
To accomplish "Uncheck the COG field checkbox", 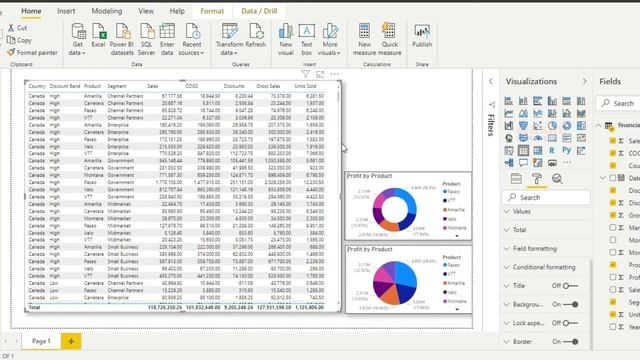I will pos(613,153).
